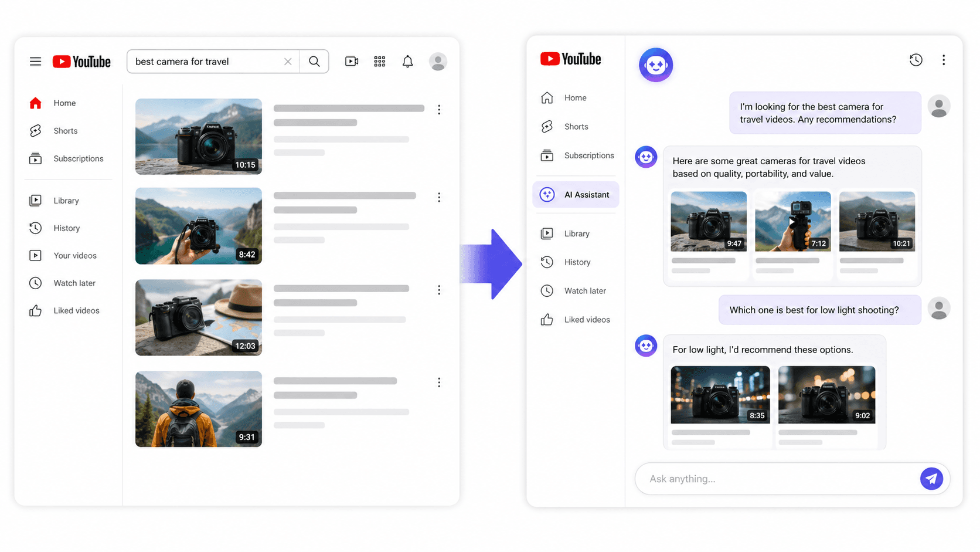Viewport: 980px width, 552px height.
Task: Select Home in the left sidebar
Action: coord(64,103)
